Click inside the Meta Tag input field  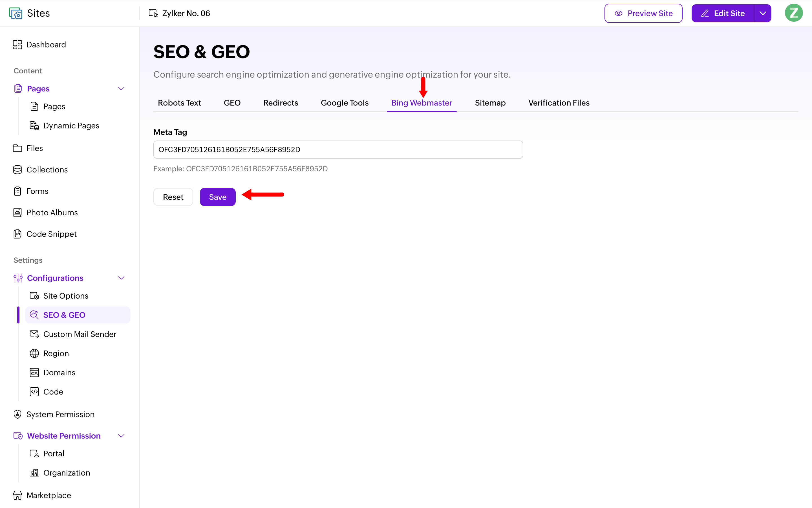(338, 150)
